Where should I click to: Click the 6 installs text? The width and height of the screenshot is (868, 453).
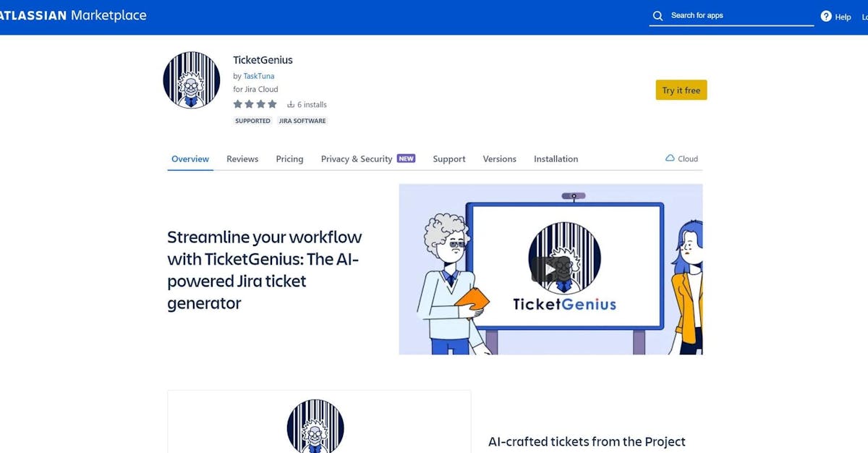(312, 104)
